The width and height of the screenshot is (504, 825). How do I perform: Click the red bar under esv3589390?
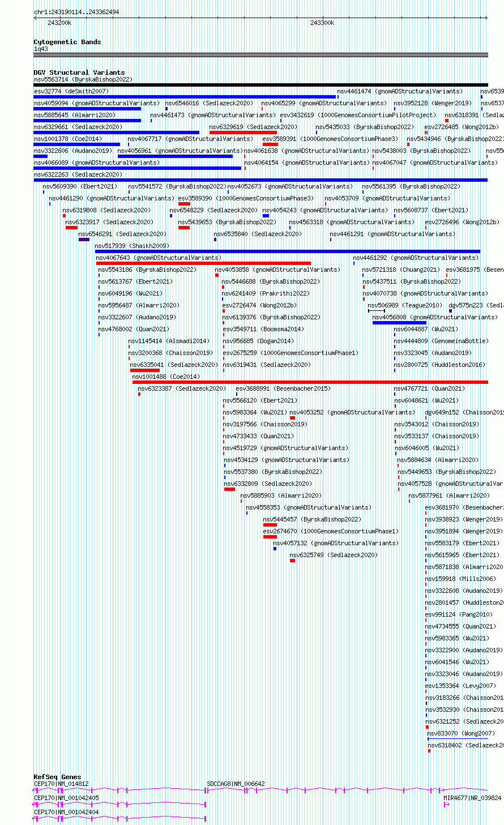[184, 204]
